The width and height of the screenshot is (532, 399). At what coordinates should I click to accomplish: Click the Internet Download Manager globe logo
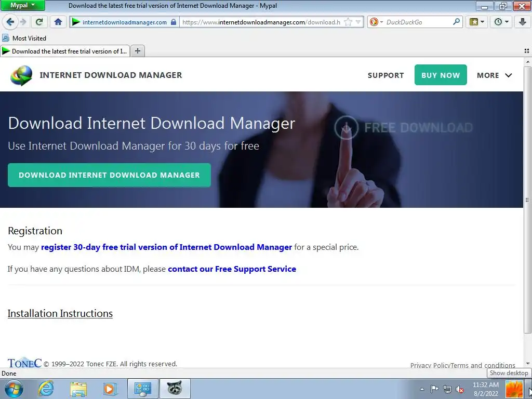[x=21, y=75]
